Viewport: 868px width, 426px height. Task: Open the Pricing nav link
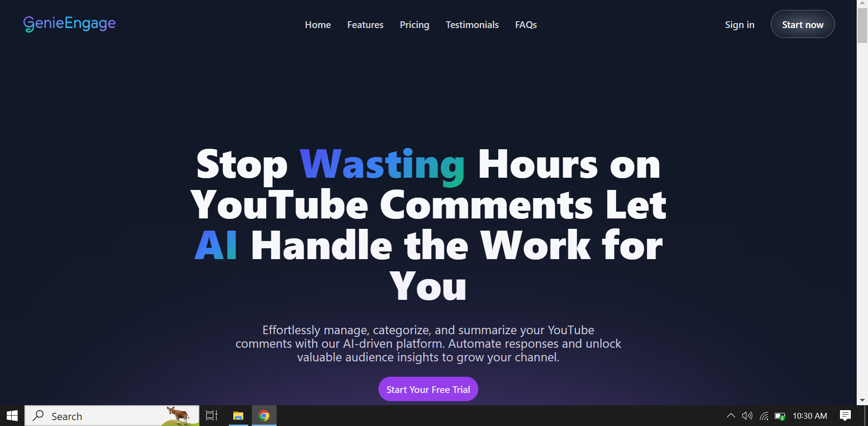coord(415,25)
